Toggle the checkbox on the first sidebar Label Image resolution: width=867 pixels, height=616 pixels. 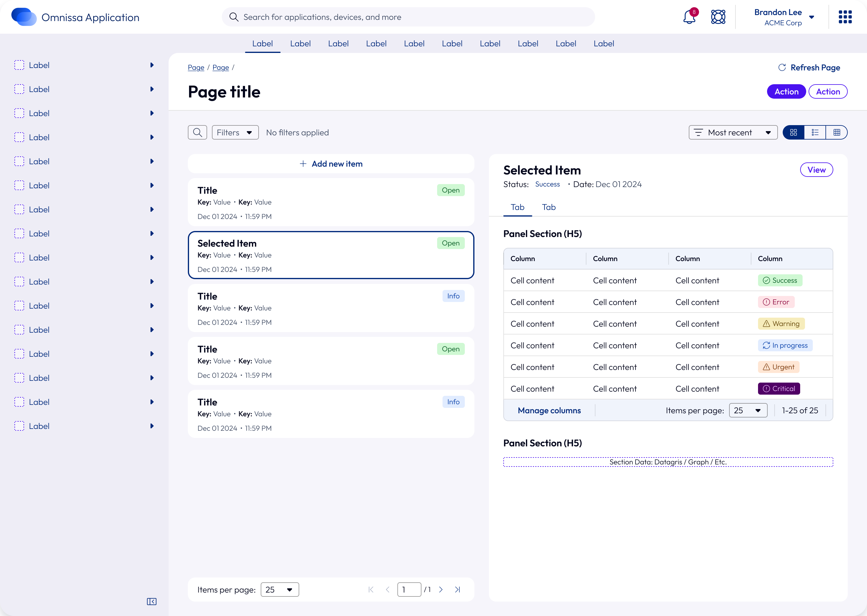[x=19, y=65]
